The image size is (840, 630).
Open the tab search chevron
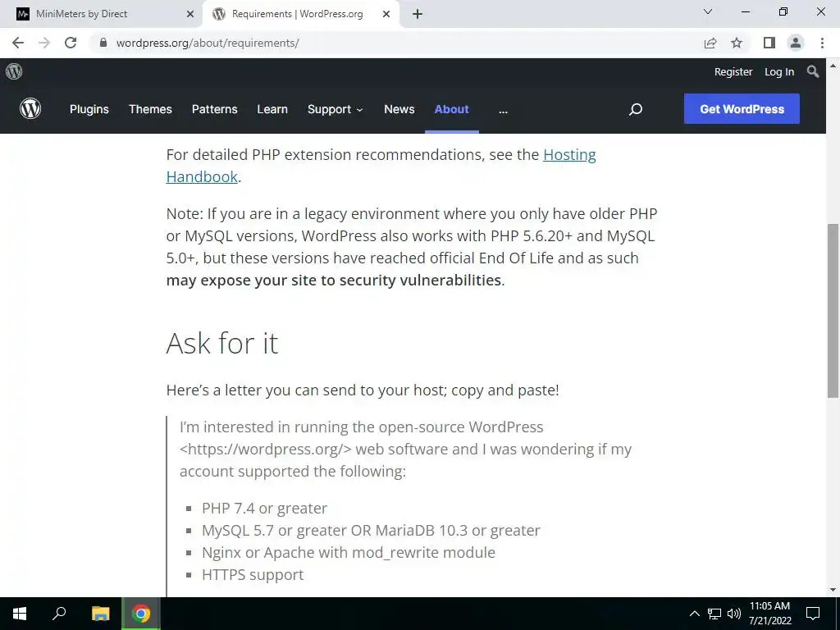click(x=708, y=11)
